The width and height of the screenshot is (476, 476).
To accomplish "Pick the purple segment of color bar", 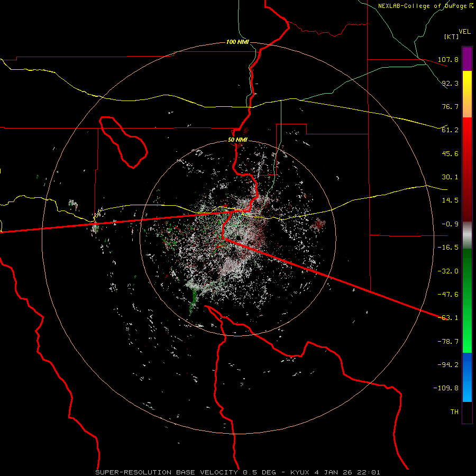I will click(x=467, y=59).
